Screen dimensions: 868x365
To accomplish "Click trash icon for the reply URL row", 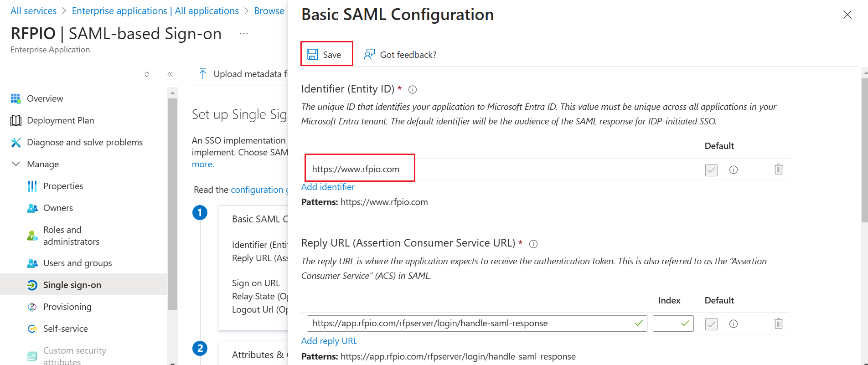I will click(779, 324).
